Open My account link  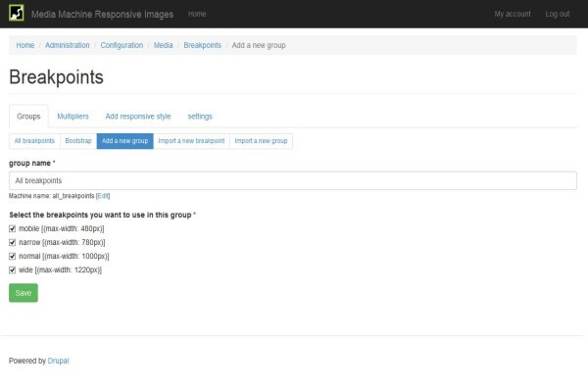pos(513,14)
